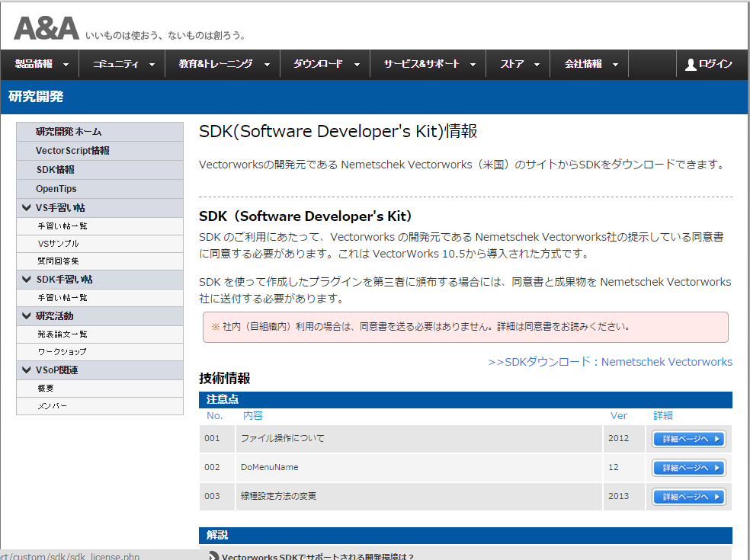Open VSサンプル sidebar entry
Image resolution: width=750 pixels, height=560 pixels.
pos(100,244)
